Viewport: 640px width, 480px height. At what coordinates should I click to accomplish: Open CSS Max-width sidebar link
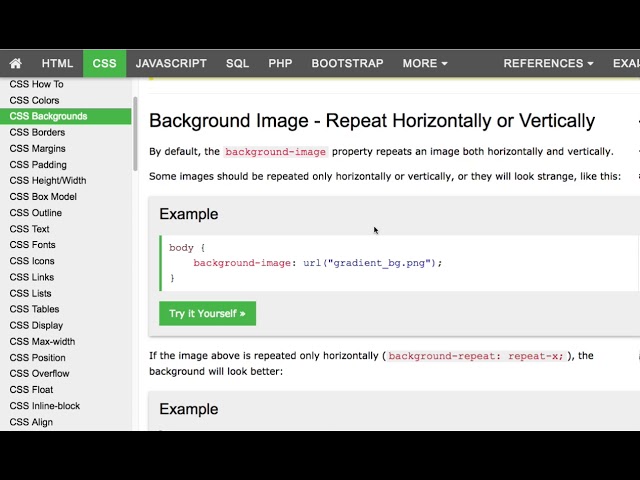42,341
